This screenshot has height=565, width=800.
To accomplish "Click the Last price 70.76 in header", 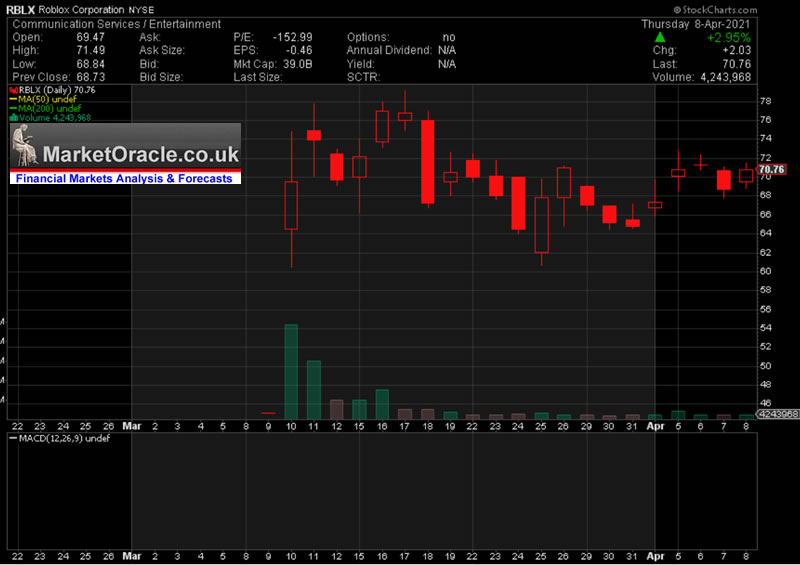I will coord(737,64).
